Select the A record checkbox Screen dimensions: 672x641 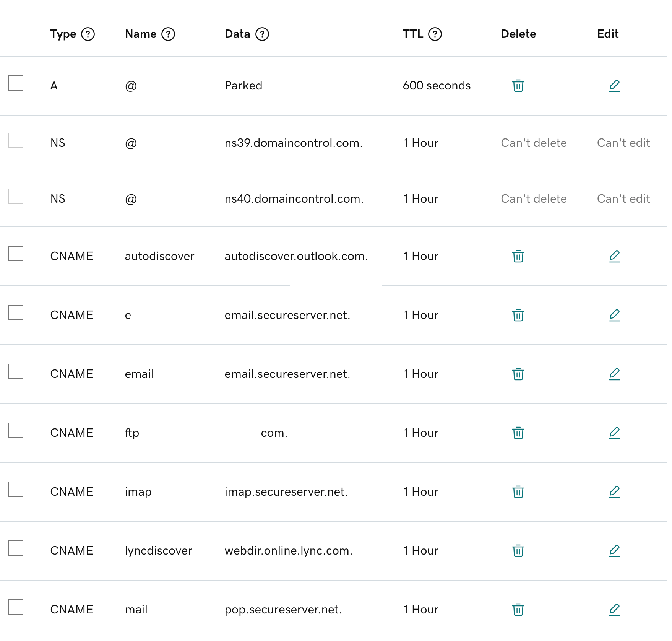[x=16, y=83]
